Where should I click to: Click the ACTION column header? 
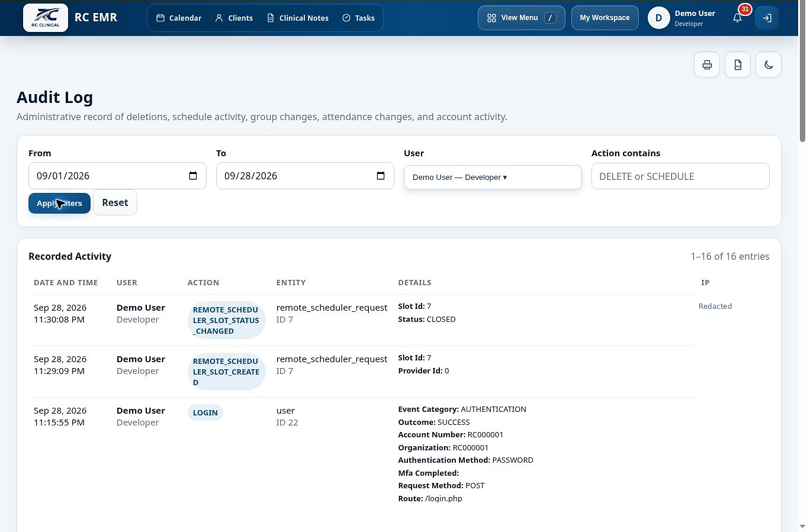[x=203, y=282]
